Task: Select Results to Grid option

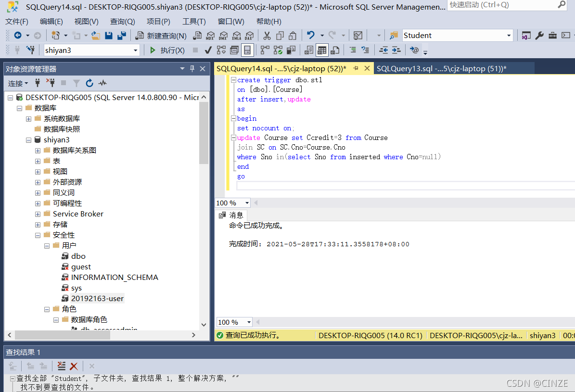Action: [x=322, y=50]
